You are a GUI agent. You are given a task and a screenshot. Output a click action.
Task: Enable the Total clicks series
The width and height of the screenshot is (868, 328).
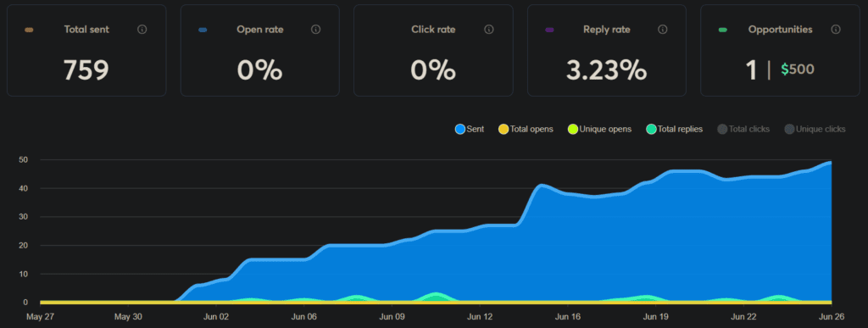[743, 130]
